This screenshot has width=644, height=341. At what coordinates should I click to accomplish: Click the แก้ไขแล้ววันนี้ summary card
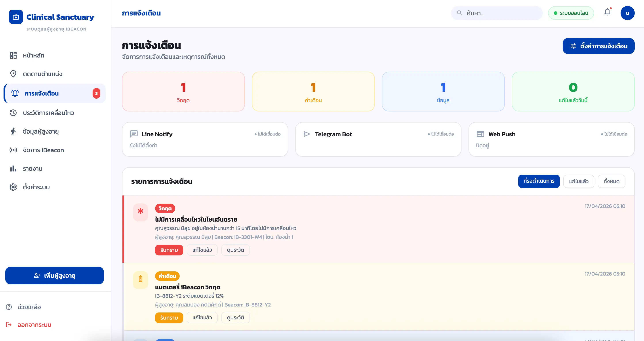(x=573, y=92)
